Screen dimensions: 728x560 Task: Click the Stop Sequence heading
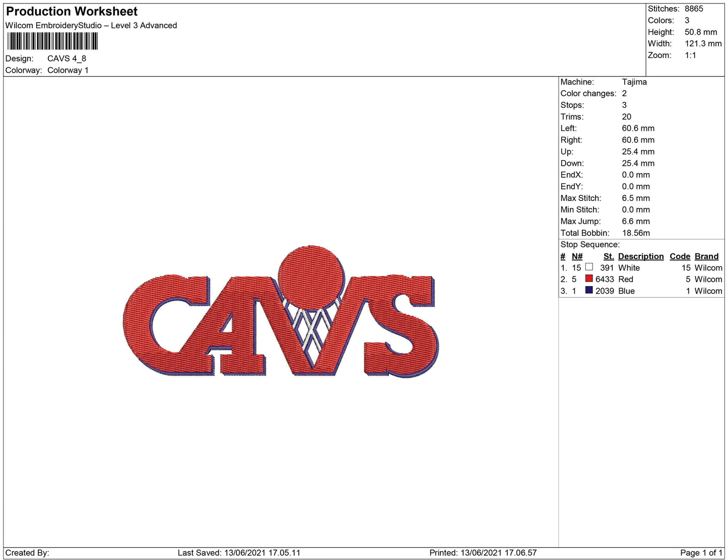590,244
